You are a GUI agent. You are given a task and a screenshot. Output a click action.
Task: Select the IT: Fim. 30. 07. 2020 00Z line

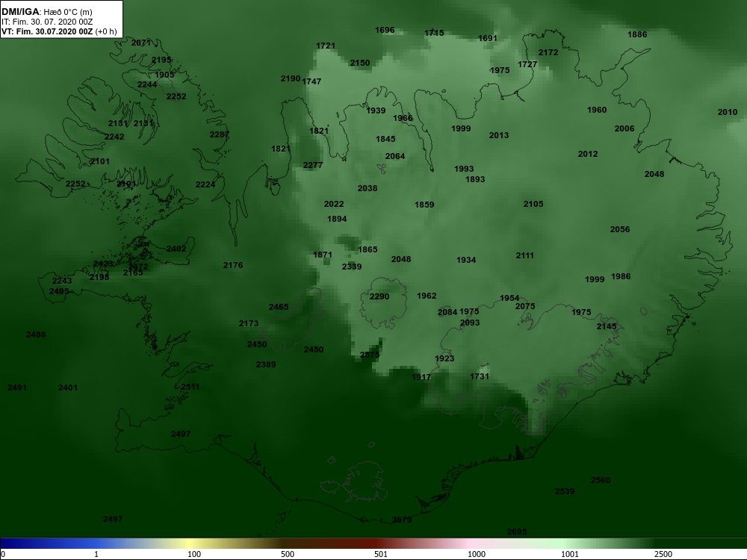tap(47, 22)
